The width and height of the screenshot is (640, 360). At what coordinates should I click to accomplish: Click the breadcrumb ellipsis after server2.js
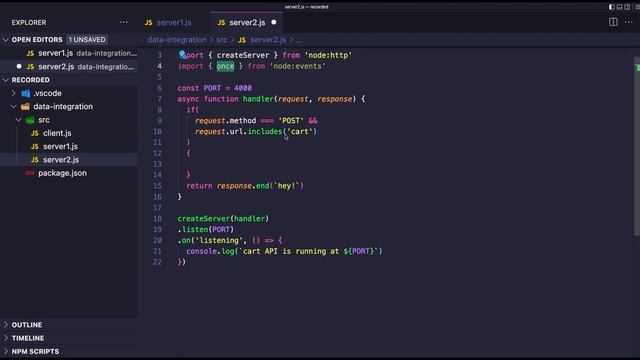coord(299,40)
